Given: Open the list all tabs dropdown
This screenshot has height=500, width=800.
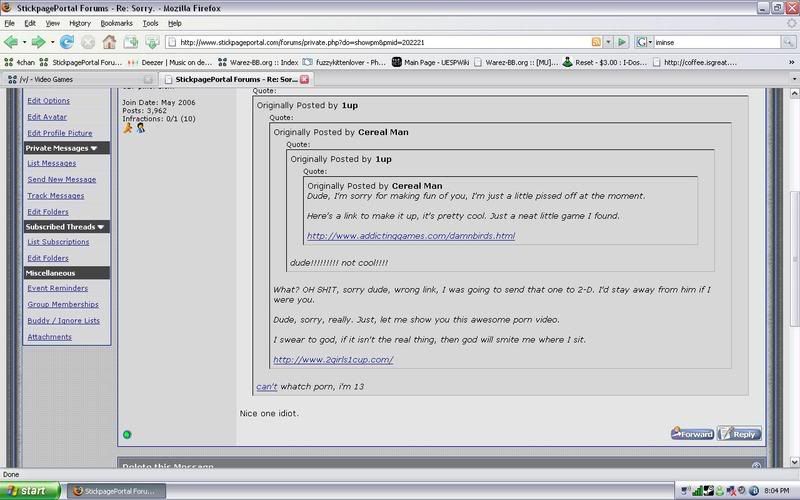Looking at the screenshot, I should tap(794, 79).
